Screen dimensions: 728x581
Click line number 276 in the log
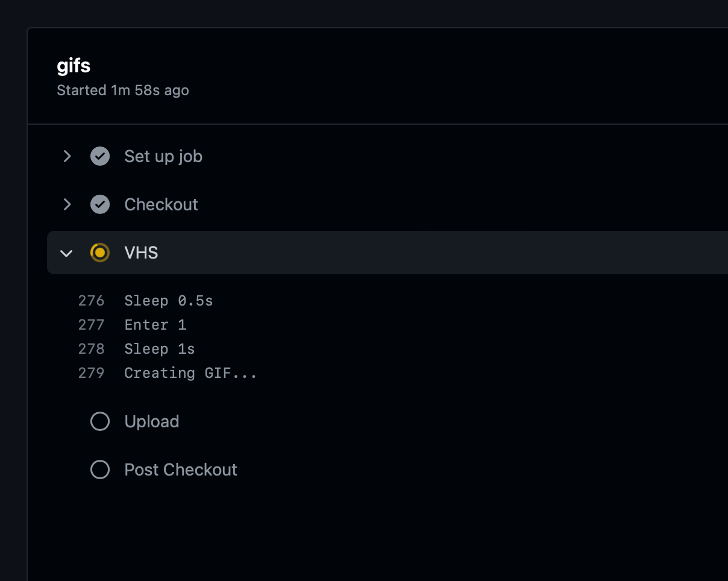[x=91, y=300]
